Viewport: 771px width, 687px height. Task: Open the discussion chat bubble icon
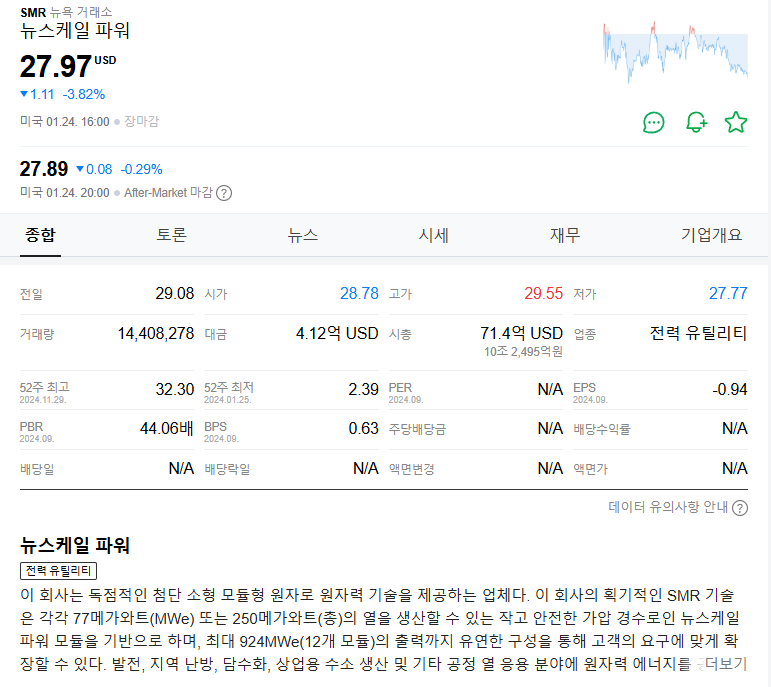pos(653,122)
